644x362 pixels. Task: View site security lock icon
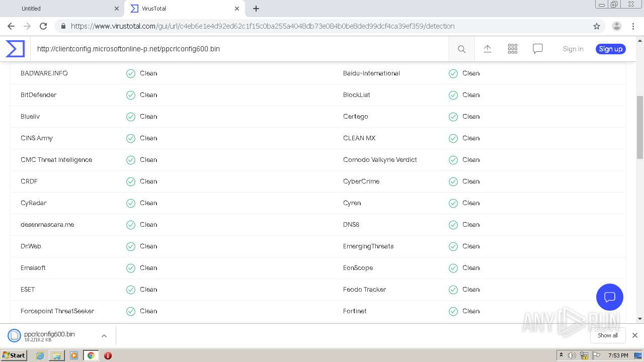pyautogui.click(x=63, y=26)
